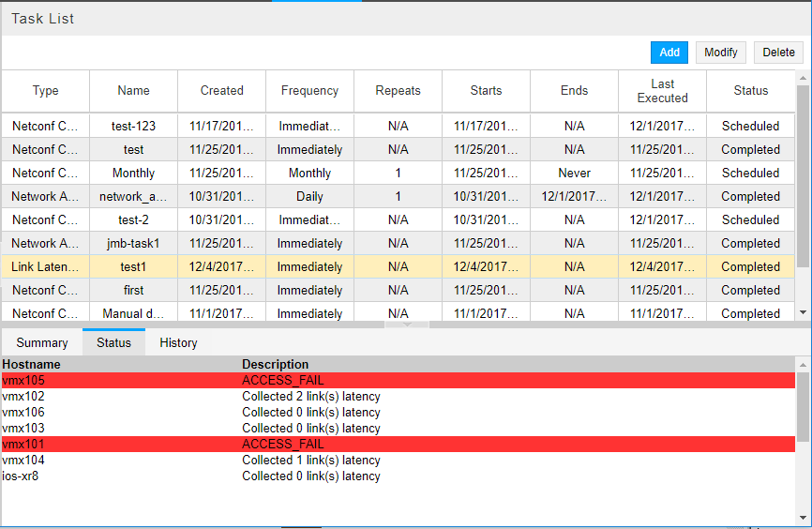Viewport: 812px width, 529px height.
Task: Click the splitter collapse handle below the table
Action: (x=406, y=325)
